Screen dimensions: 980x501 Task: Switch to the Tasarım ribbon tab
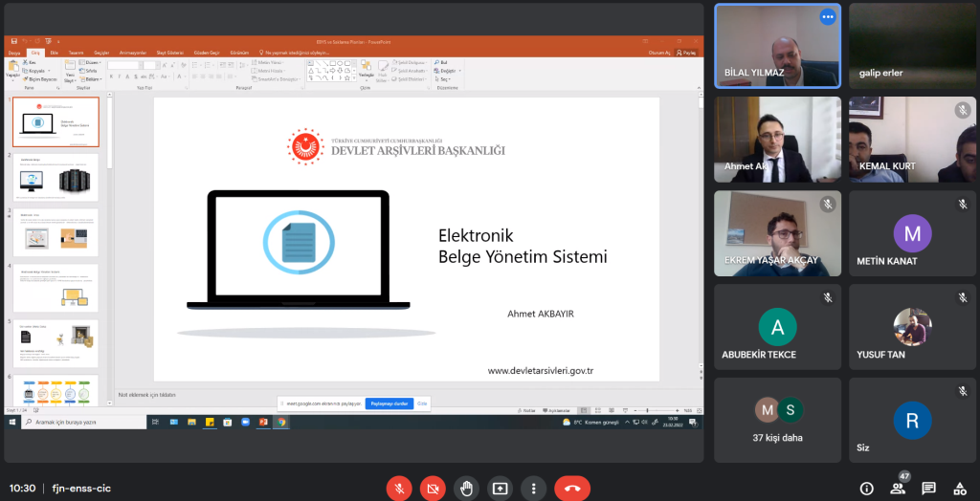76,54
